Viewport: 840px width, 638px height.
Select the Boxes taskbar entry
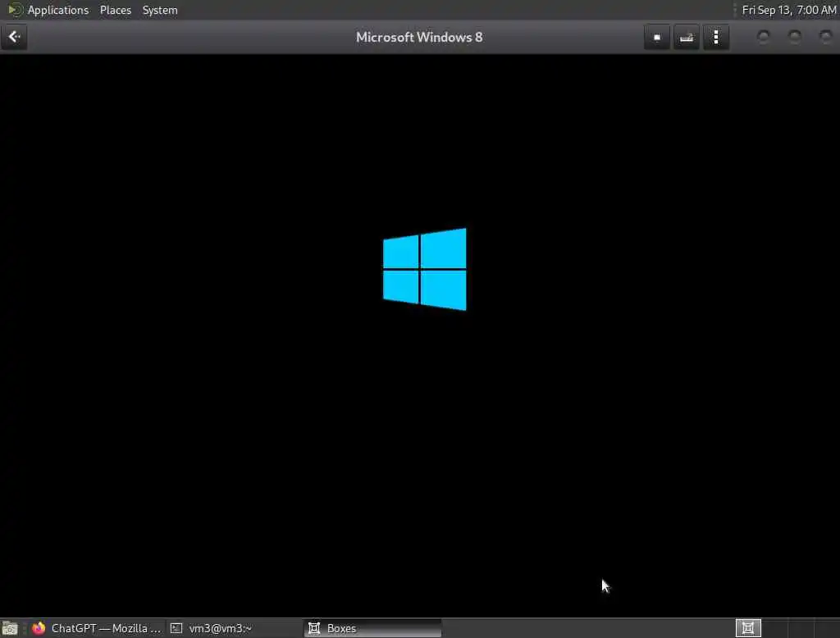click(372, 628)
